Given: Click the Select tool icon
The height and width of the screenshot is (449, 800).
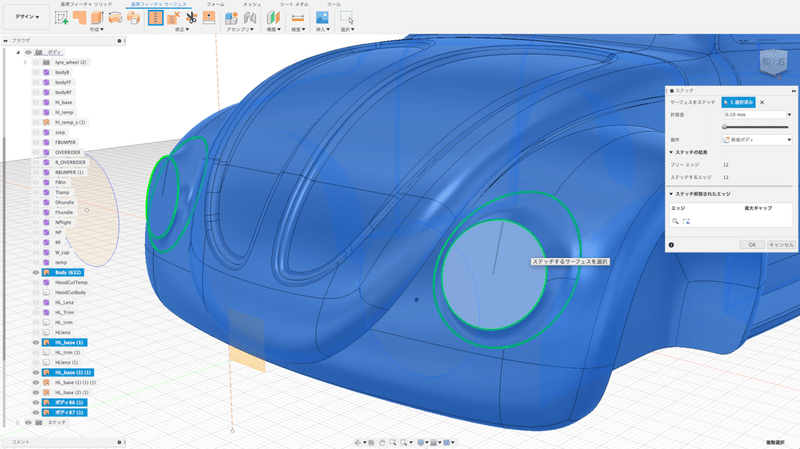Looking at the screenshot, I should coord(347,17).
